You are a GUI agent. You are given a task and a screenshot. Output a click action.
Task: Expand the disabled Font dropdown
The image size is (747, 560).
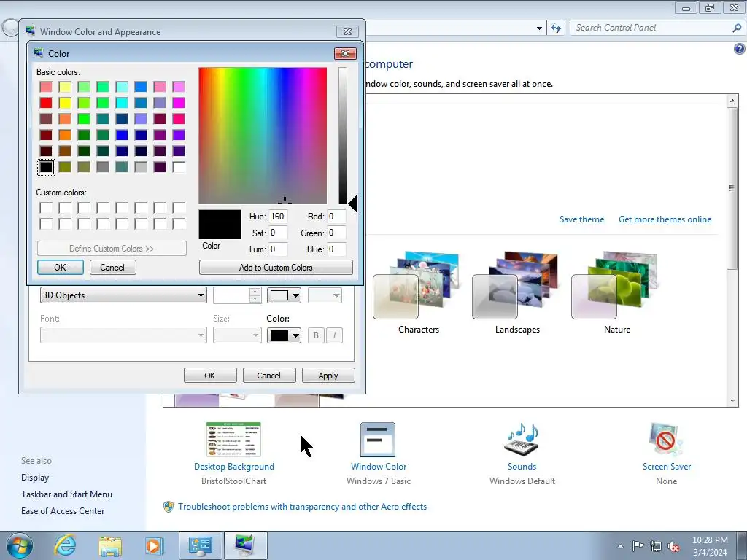123,335
